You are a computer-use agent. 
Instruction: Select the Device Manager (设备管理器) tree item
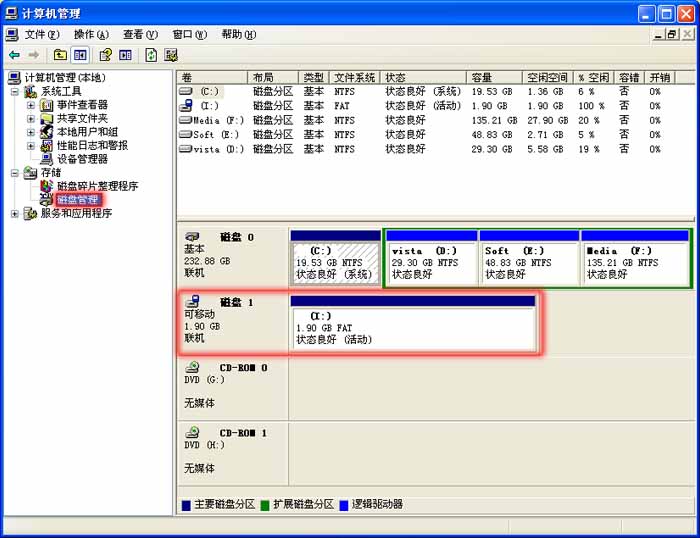coord(82,159)
